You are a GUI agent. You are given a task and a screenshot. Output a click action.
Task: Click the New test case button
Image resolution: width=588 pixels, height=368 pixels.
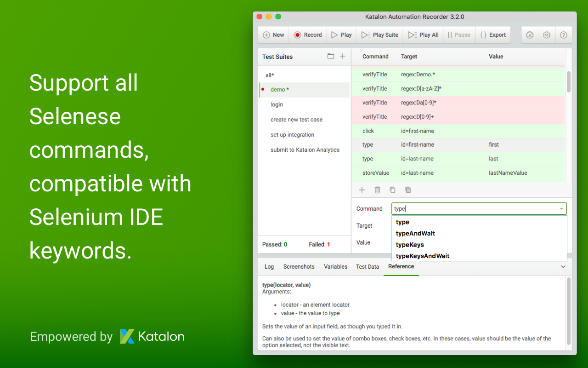click(x=273, y=35)
